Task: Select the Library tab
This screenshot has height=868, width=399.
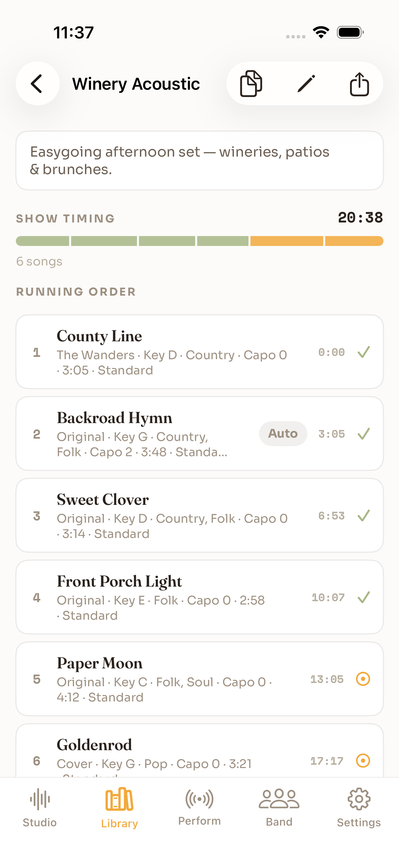Action: [119, 808]
